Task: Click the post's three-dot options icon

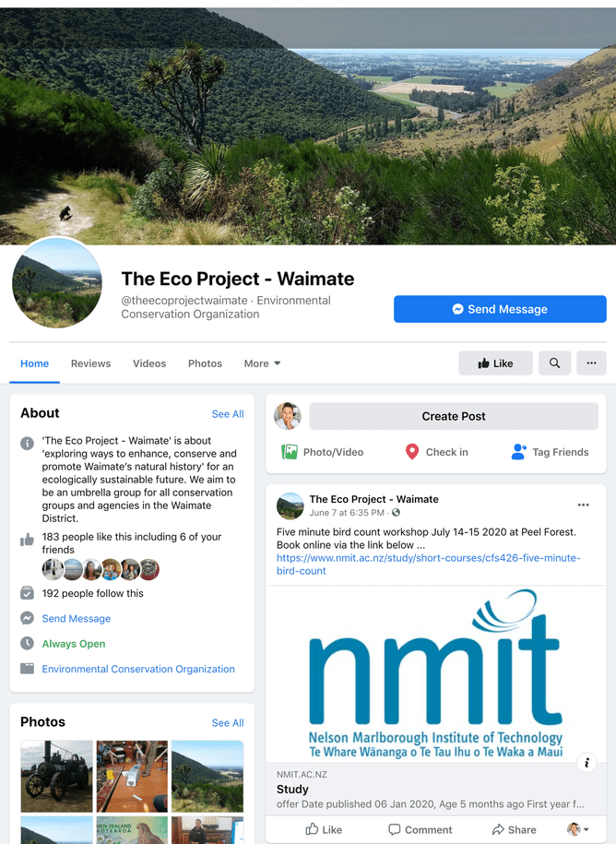Action: pos(583,505)
